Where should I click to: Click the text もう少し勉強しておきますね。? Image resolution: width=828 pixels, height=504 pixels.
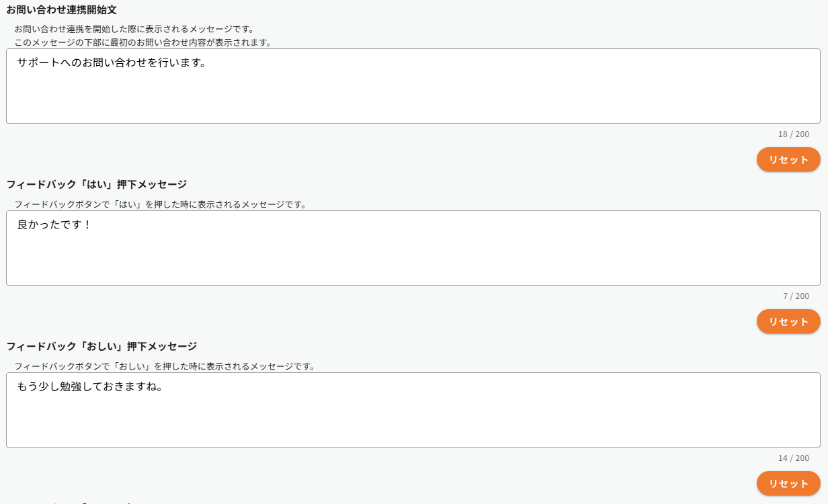click(91, 387)
